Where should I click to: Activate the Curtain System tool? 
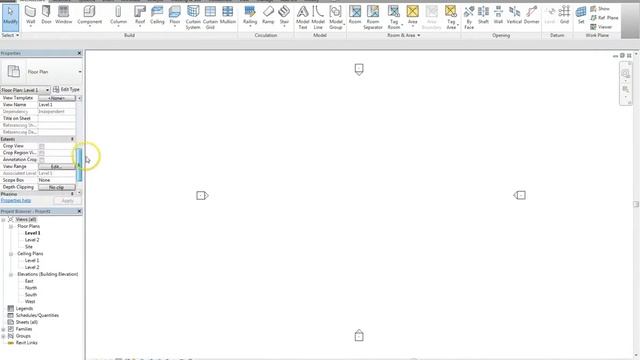pyautogui.click(x=193, y=17)
